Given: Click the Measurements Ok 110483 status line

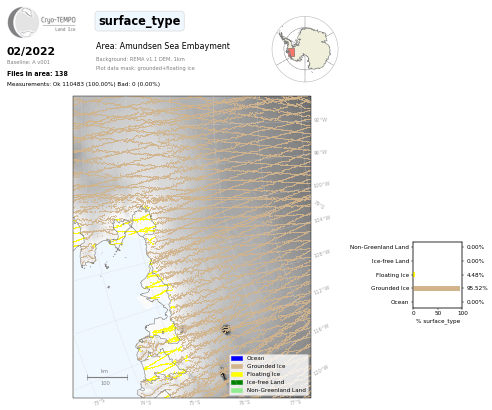Looking at the screenshot, I should tap(83, 84).
